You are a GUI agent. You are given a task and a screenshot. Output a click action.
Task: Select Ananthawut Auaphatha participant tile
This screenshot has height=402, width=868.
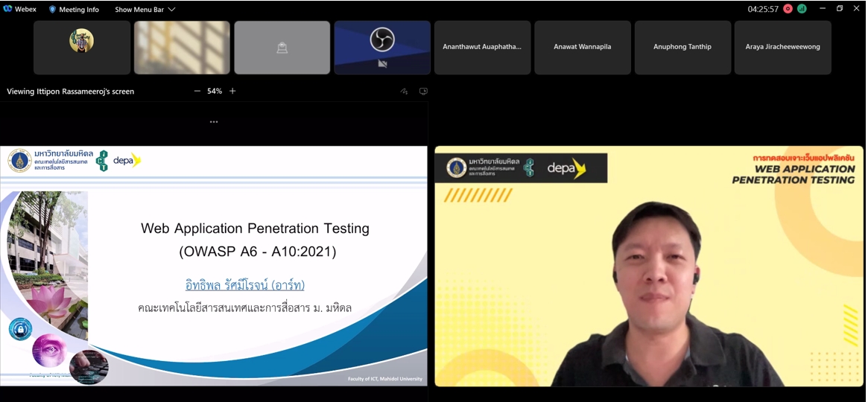(x=482, y=47)
